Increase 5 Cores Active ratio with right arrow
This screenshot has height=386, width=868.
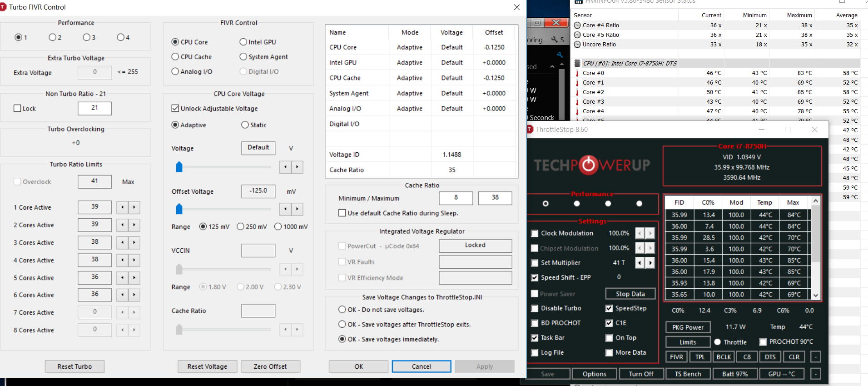tap(134, 278)
